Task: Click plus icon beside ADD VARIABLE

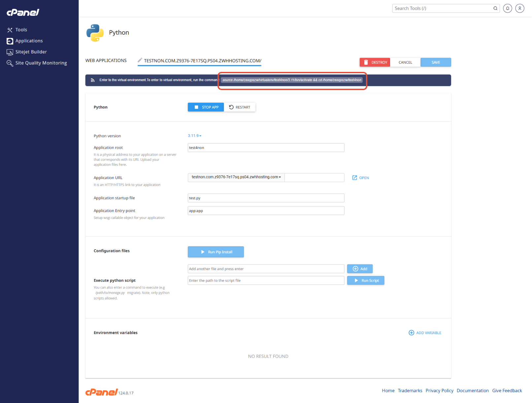Action: [411, 333]
